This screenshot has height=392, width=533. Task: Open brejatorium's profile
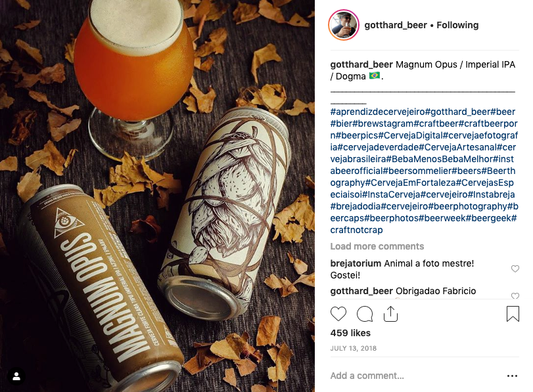356,263
